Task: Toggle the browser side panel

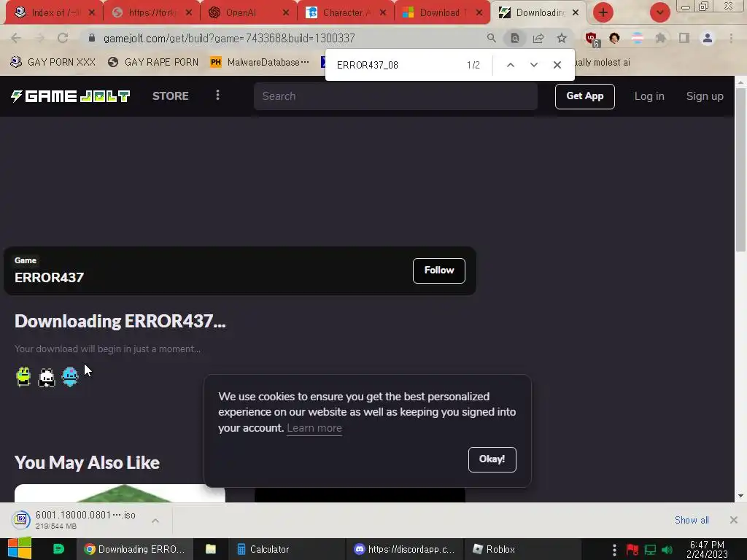Action: tap(684, 38)
